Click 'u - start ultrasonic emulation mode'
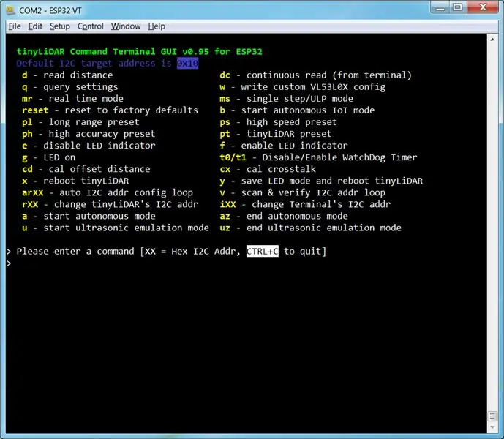The width and height of the screenshot is (504, 439). click(x=116, y=228)
